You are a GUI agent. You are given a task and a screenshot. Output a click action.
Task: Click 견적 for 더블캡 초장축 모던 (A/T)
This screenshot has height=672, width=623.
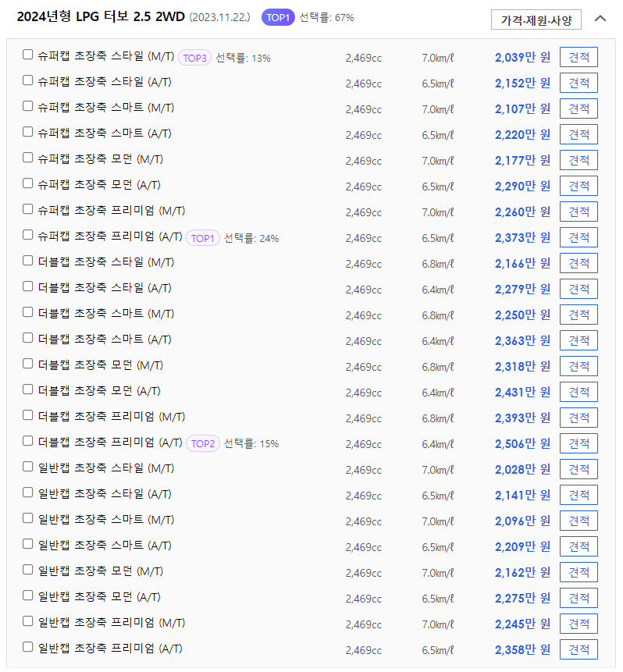(x=578, y=392)
